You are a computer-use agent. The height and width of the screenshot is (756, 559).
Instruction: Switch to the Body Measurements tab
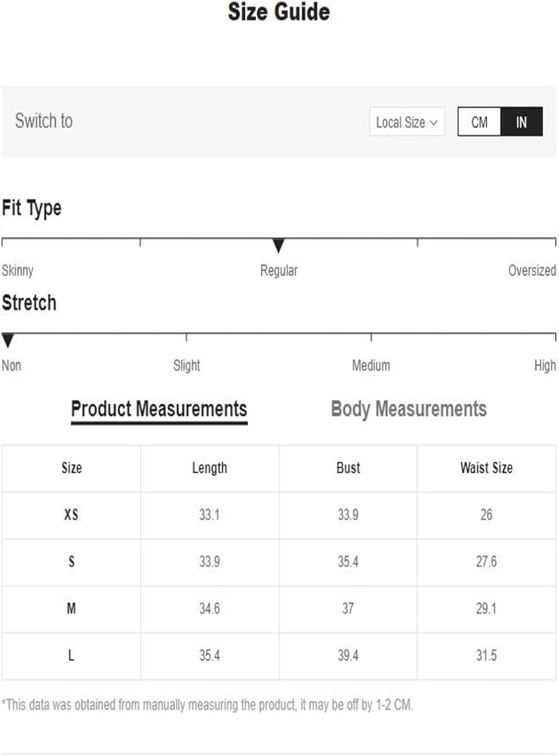(408, 409)
